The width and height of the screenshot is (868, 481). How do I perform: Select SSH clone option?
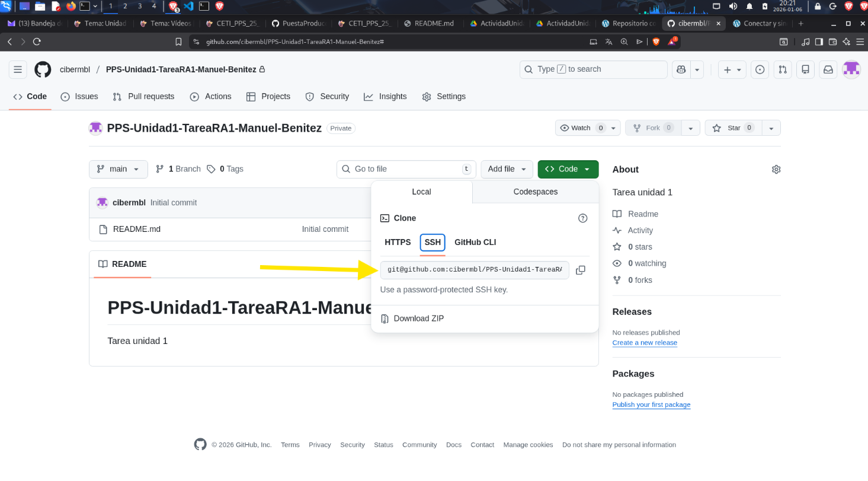click(x=433, y=242)
